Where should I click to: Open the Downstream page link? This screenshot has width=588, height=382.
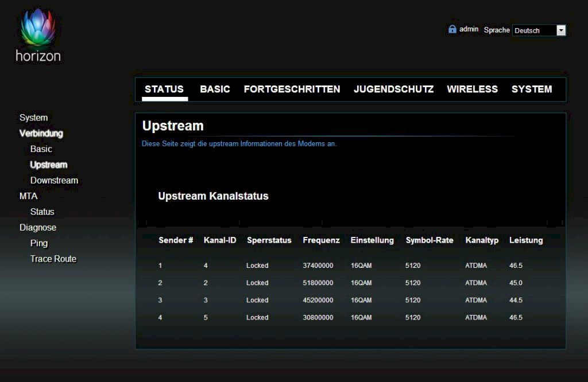click(x=54, y=181)
